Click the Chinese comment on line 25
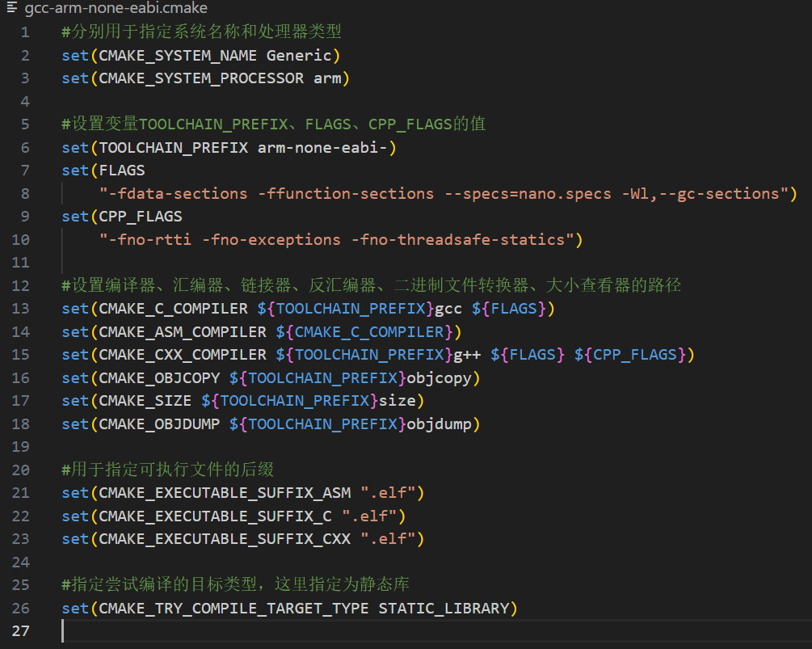 [236, 585]
